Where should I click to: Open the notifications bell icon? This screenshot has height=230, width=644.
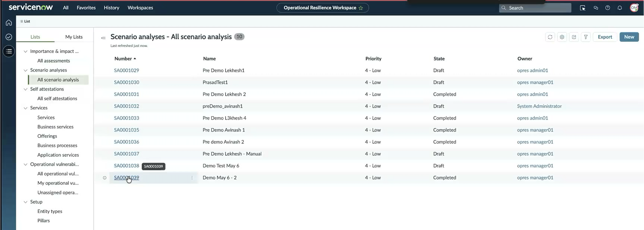[x=620, y=8]
